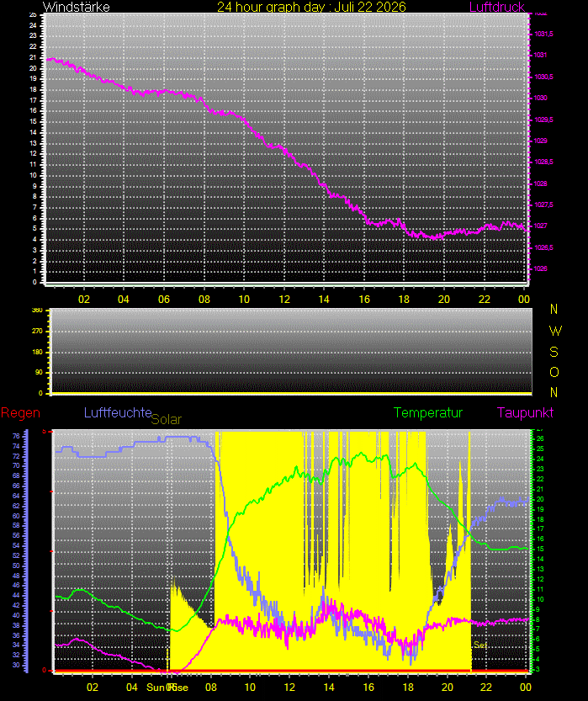Click the Set sunset marker label

(480, 645)
